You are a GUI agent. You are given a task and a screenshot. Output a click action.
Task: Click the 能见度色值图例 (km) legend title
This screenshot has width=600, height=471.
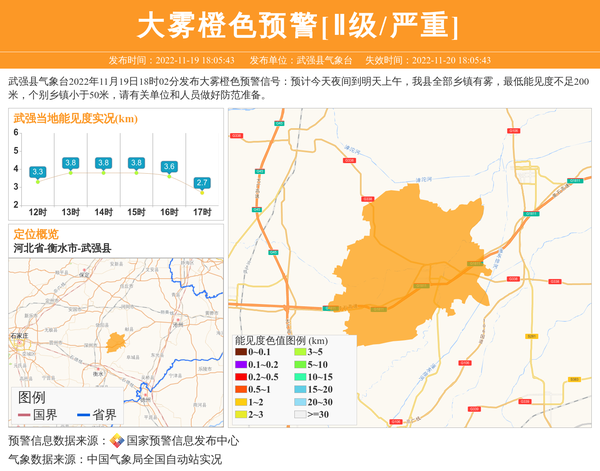pyautogui.click(x=281, y=341)
